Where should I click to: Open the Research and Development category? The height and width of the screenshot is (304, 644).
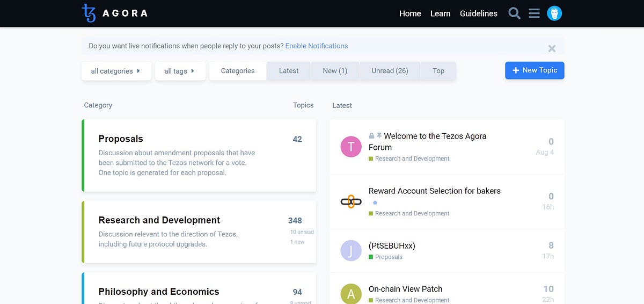159,220
